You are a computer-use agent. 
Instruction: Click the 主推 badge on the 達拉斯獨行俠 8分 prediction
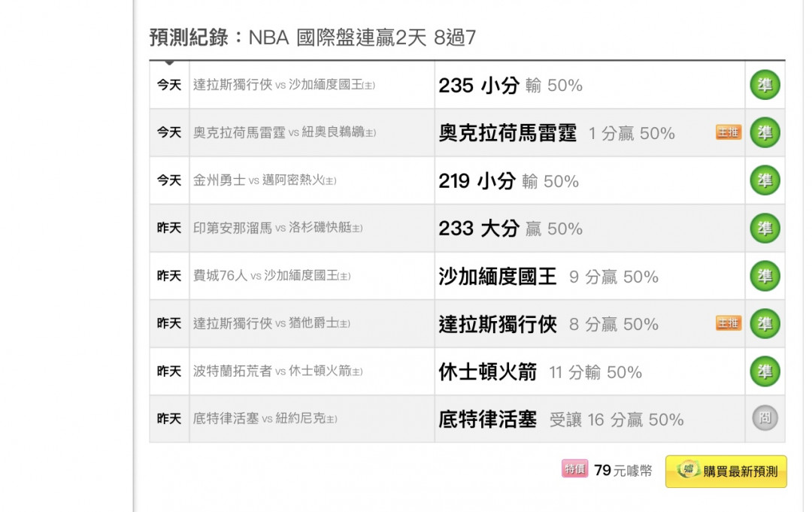728,323
